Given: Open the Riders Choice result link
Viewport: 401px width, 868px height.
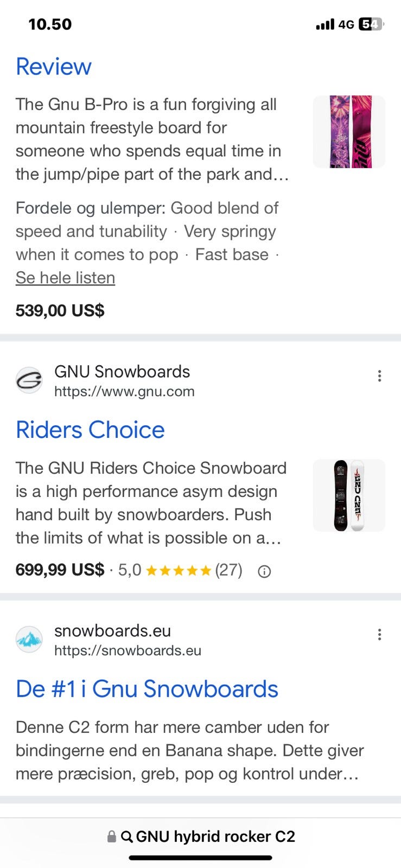Looking at the screenshot, I should (90, 430).
